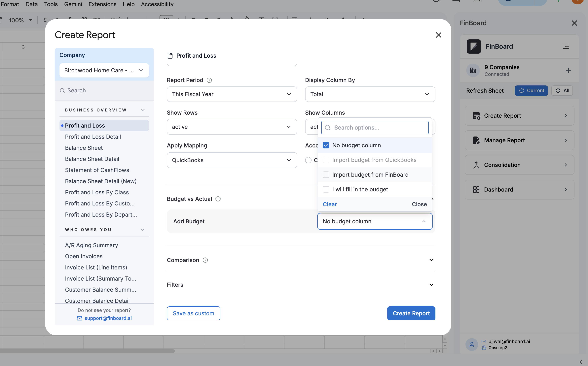Viewport: 588px width, 366px height.
Task: Select Profit and Loss By Class report
Action: (x=97, y=193)
